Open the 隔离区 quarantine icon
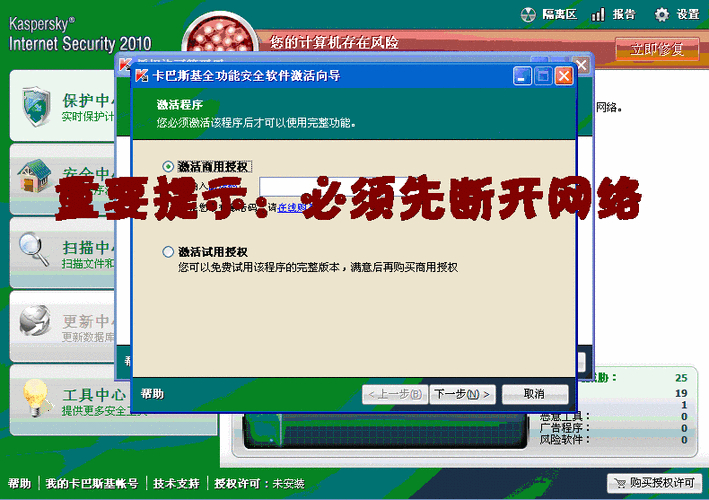Screen dimensions: 709x500 pyautogui.click(x=528, y=14)
